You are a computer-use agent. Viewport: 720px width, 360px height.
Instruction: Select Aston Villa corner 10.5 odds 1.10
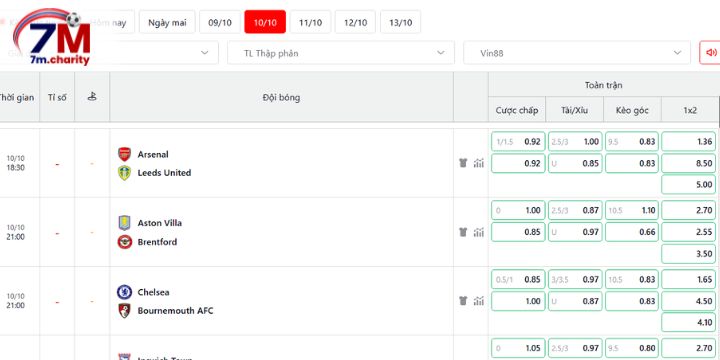(x=632, y=210)
